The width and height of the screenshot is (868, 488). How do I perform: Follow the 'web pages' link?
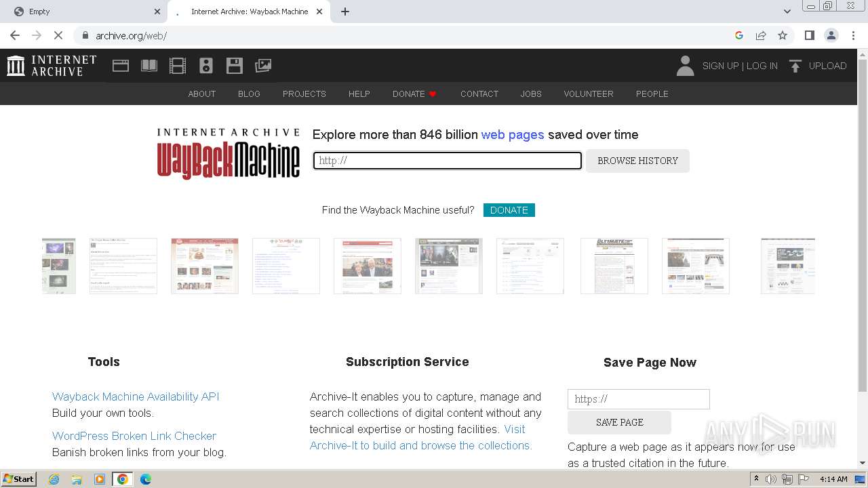point(513,134)
